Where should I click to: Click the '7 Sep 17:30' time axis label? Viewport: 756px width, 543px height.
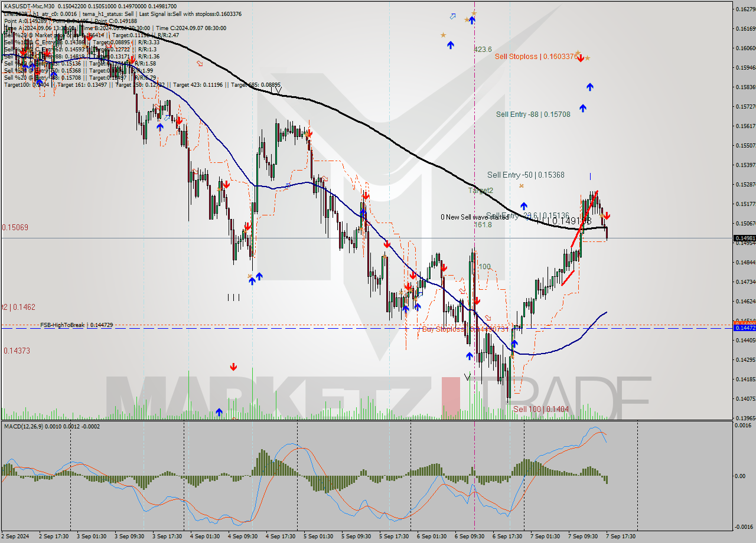621,537
